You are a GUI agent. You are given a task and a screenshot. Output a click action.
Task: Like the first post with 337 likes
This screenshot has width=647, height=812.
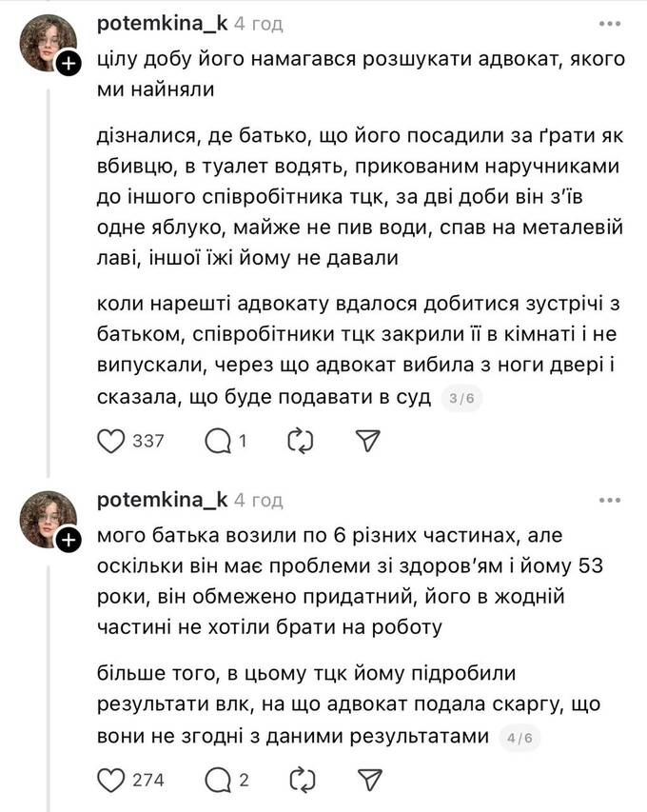(x=112, y=440)
